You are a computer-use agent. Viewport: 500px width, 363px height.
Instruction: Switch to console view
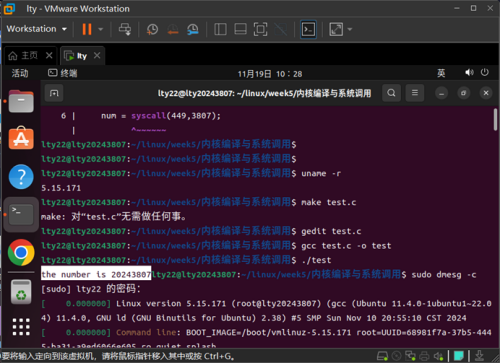point(308,29)
